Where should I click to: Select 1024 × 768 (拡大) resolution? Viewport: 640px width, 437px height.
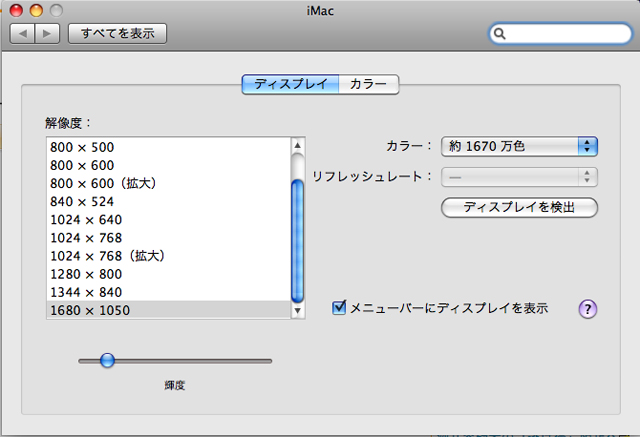click(x=169, y=256)
